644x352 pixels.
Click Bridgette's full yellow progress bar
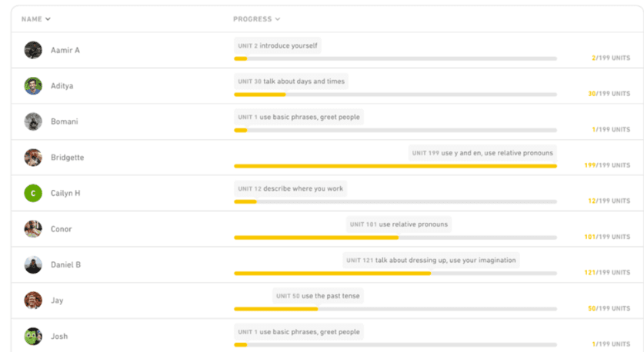(395, 166)
